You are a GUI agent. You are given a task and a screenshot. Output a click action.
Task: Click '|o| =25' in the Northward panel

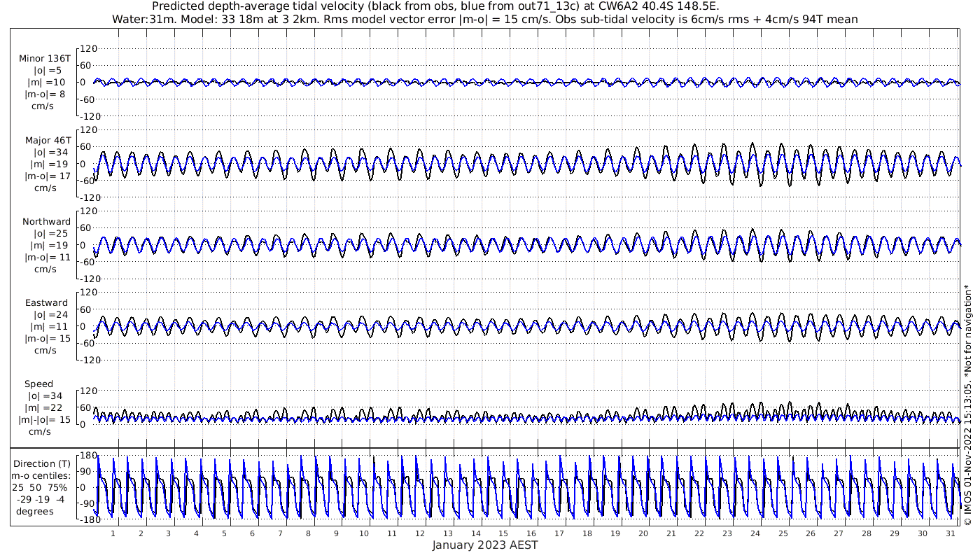click(47, 234)
